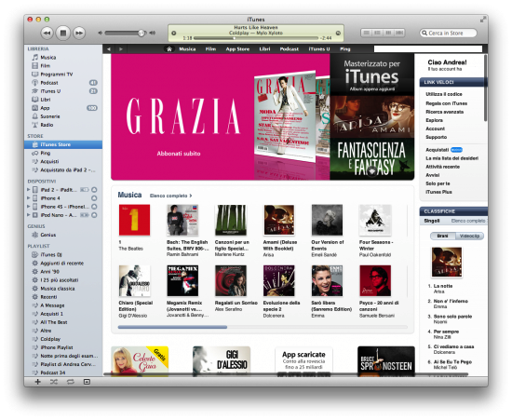Expand the iPad 2 device tree

(29, 189)
